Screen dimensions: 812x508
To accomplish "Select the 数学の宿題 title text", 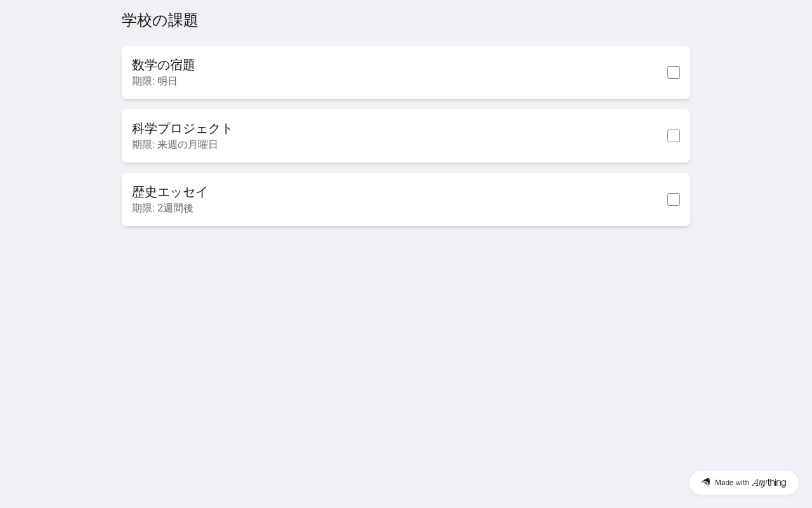I will point(164,65).
